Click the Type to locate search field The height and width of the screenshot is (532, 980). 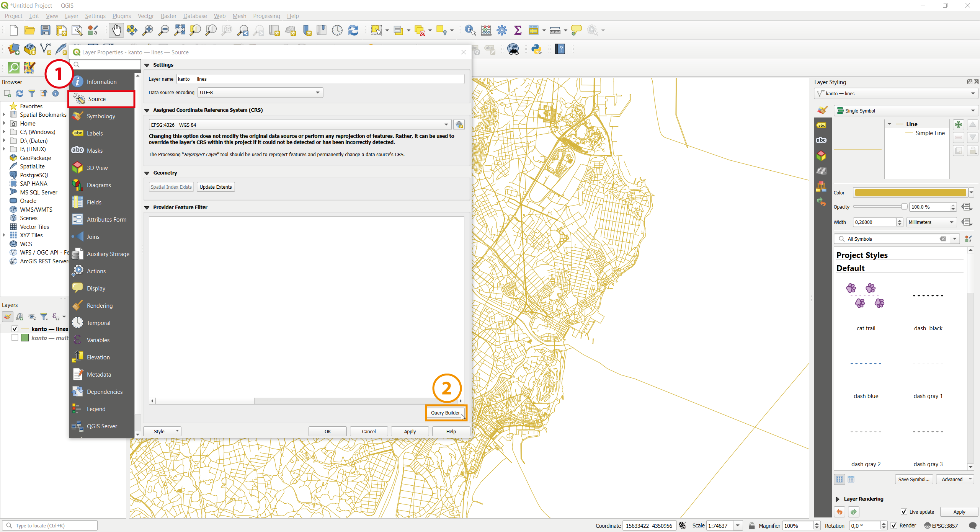[x=50, y=525]
